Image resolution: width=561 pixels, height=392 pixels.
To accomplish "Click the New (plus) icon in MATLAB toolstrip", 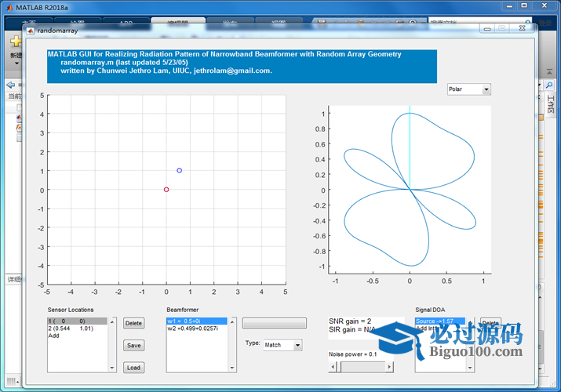I will 16,42.
